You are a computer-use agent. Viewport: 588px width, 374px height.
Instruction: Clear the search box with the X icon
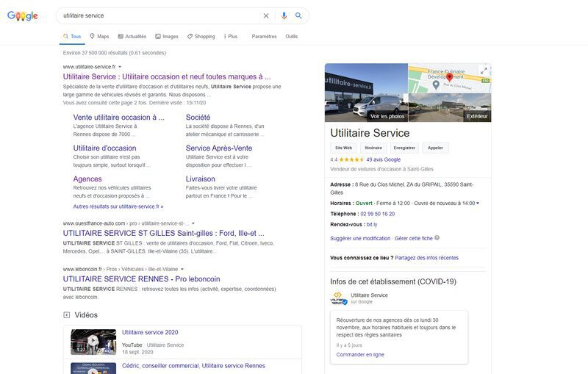266,15
